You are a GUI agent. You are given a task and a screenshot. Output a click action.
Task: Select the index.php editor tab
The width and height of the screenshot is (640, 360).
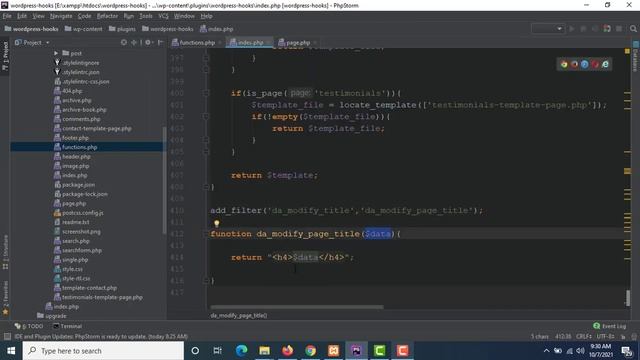click(249, 42)
